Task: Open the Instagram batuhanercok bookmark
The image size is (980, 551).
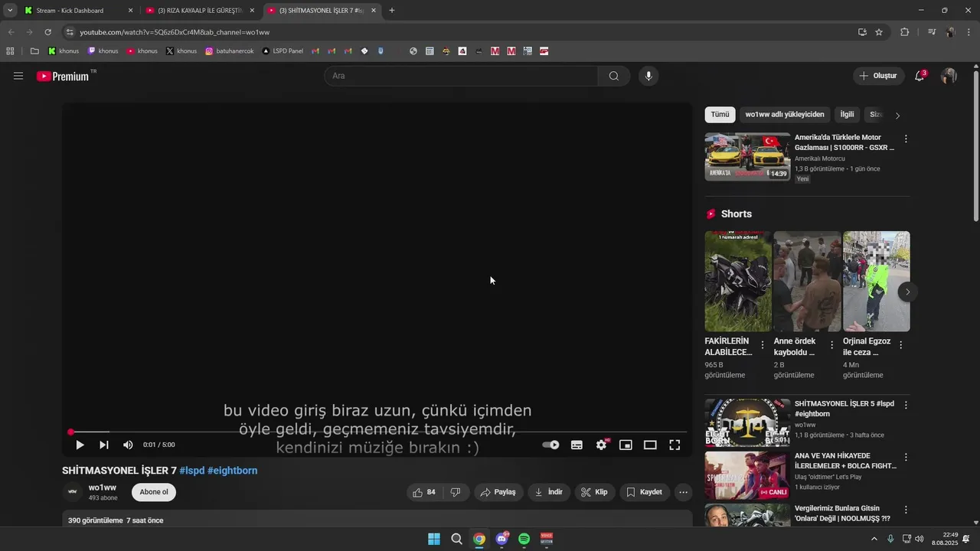Action: point(229,51)
